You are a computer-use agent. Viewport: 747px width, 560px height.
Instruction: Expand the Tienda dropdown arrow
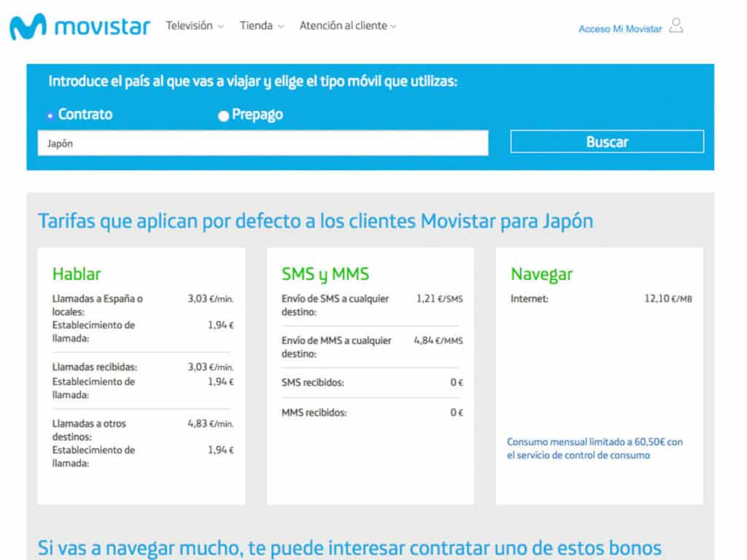tap(281, 27)
